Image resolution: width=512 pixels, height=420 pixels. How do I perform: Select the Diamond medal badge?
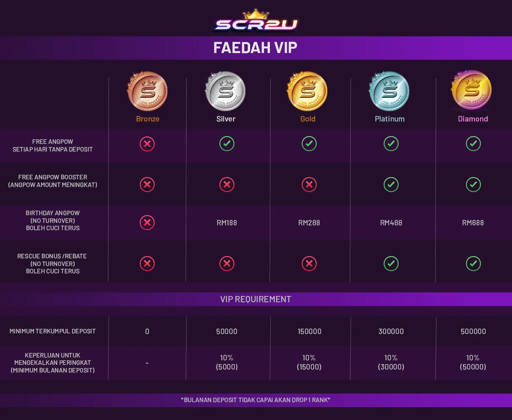point(471,90)
